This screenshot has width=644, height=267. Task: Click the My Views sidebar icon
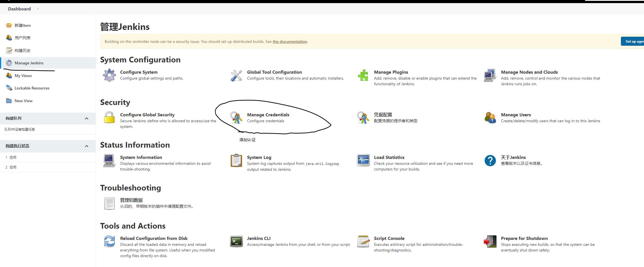point(9,76)
